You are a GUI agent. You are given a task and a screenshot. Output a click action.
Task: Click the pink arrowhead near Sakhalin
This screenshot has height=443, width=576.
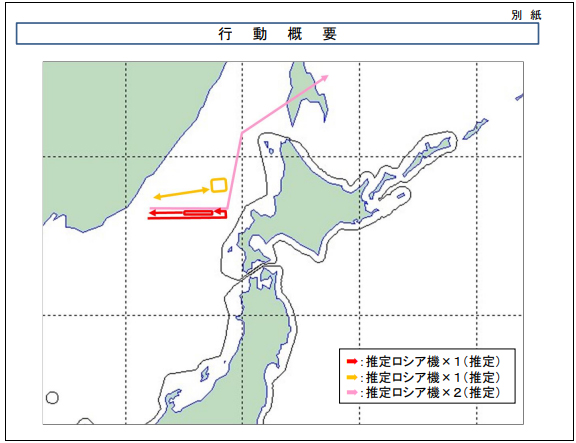pos(324,78)
